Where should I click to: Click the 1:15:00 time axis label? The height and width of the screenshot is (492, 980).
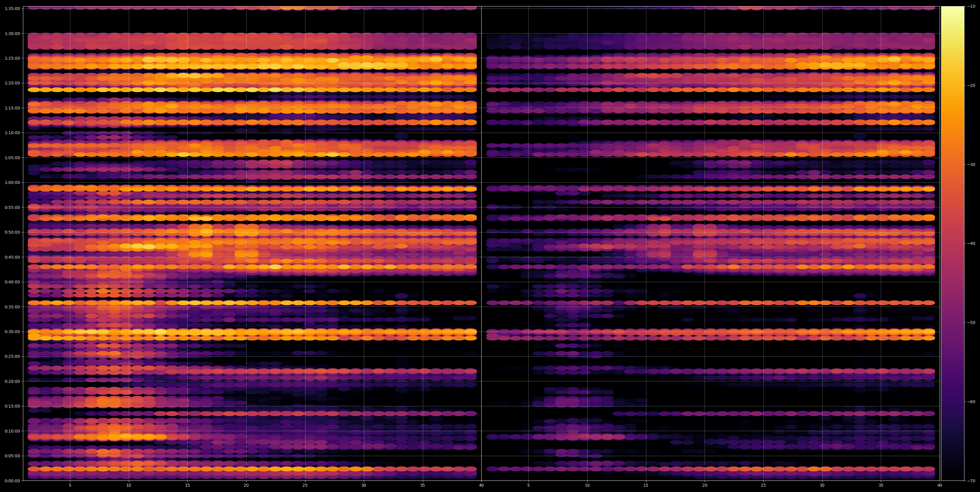(12, 108)
